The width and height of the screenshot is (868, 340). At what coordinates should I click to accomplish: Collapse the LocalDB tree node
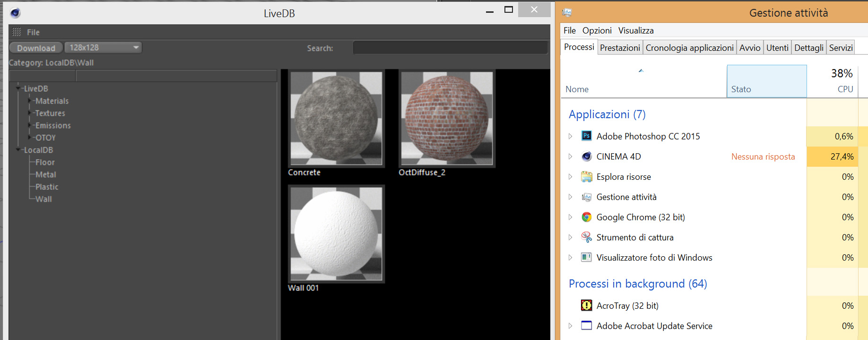point(18,149)
